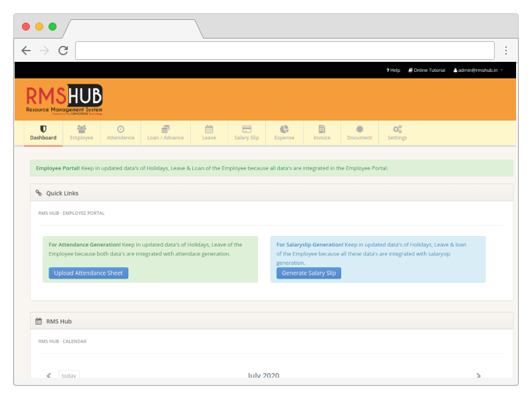Image resolution: width=532 pixels, height=399 pixels.
Task: Click 'For Attendance Generation!' text
Action: click(x=84, y=245)
